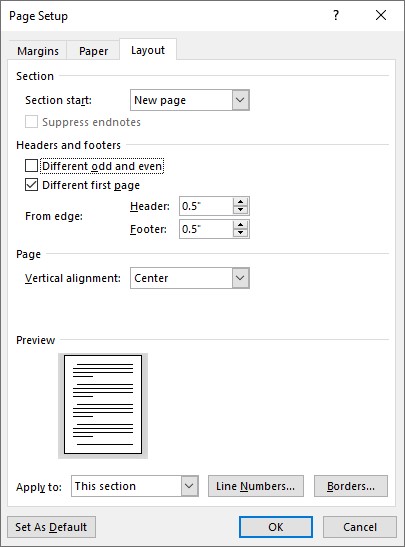Increase Footer distance with up arrow
405x547 pixels.
pyautogui.click(x=240, y=225)
